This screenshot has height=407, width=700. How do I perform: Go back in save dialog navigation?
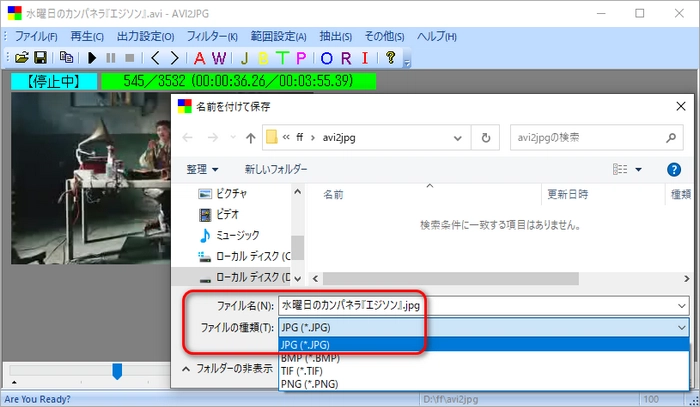point(188,138)
